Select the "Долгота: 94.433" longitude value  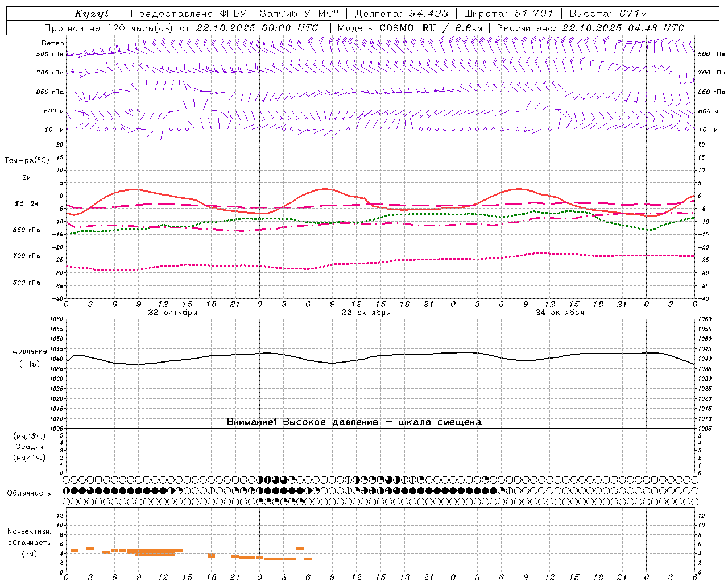click(x=402, y=14)
